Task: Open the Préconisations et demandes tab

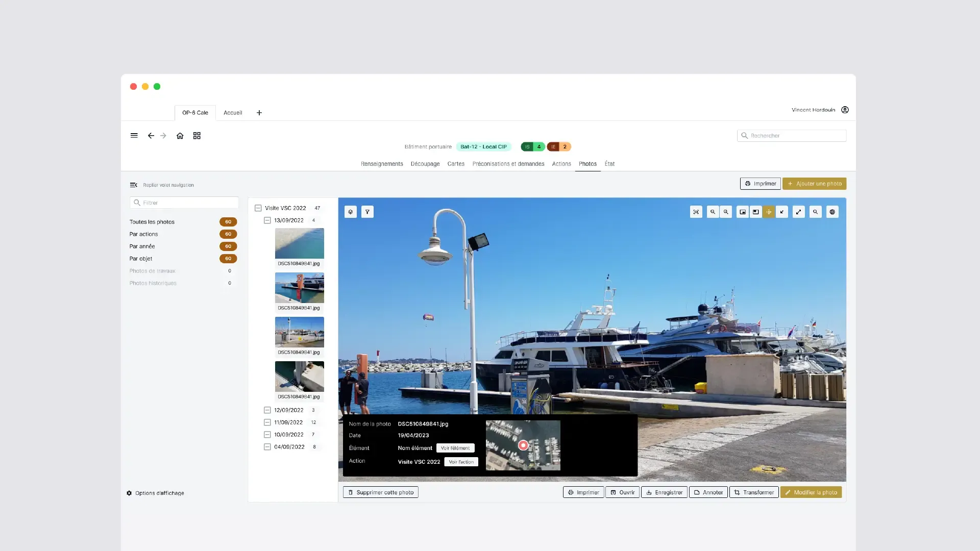Action: (x=508, y=164)
